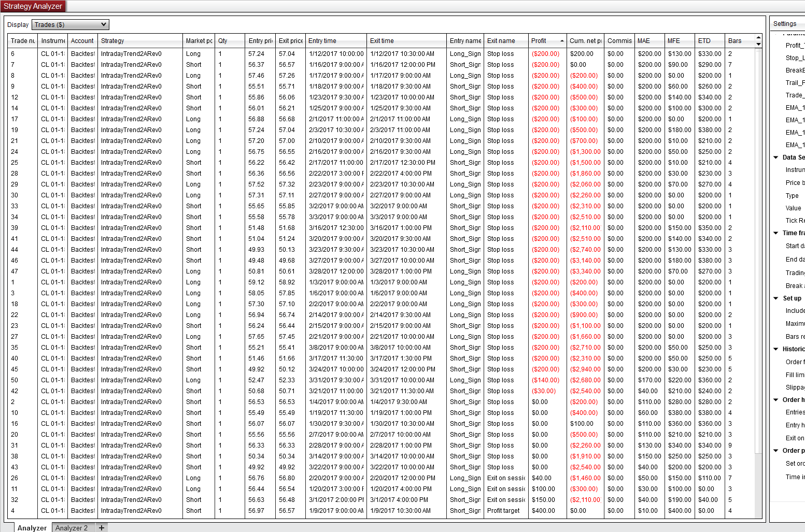Click the add new tab plus icon
The height and width of the screenshot is (532, 805).
(x=102, y=528)
